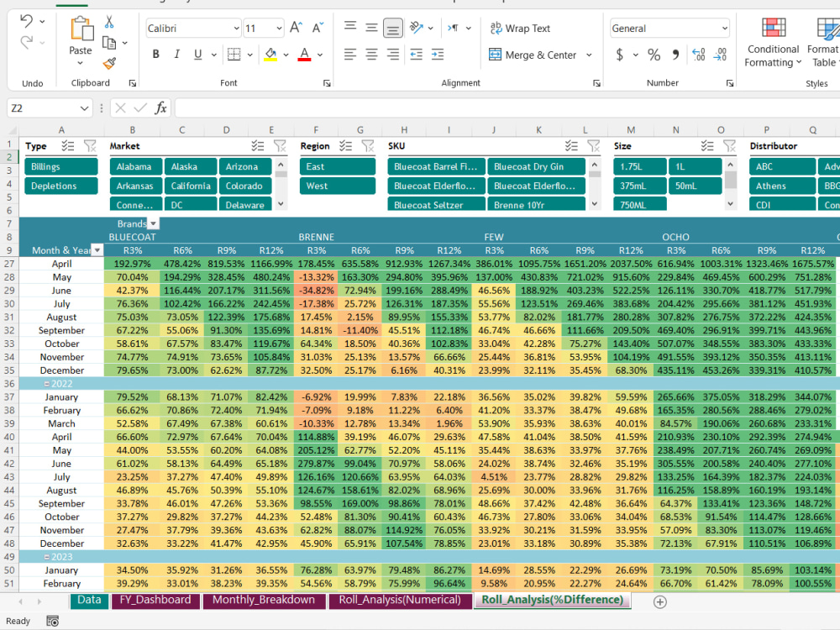
Task: Select Middle Align icon
Action: point(371,28)
